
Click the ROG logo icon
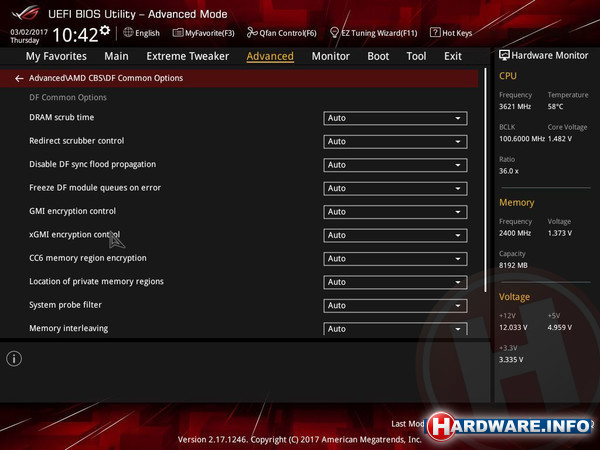pos(25,14)
